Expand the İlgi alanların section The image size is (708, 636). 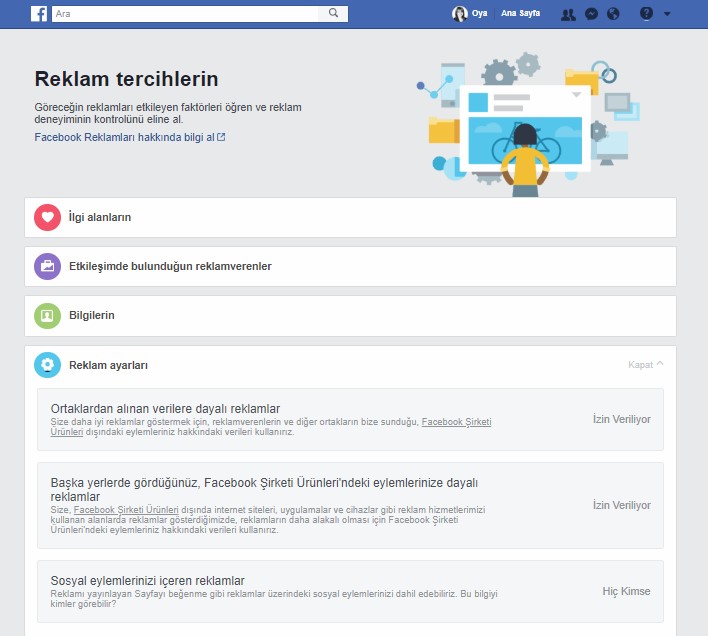[350, 217]
